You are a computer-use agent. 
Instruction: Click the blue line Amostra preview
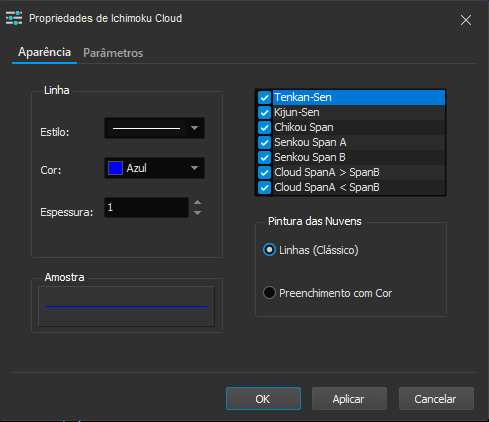[126, 306]
